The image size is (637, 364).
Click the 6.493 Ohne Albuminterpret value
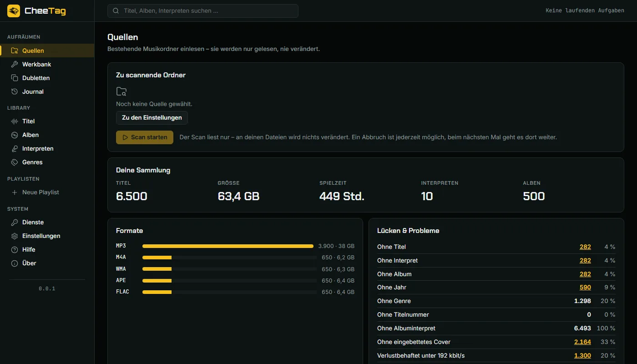(582, 328)
